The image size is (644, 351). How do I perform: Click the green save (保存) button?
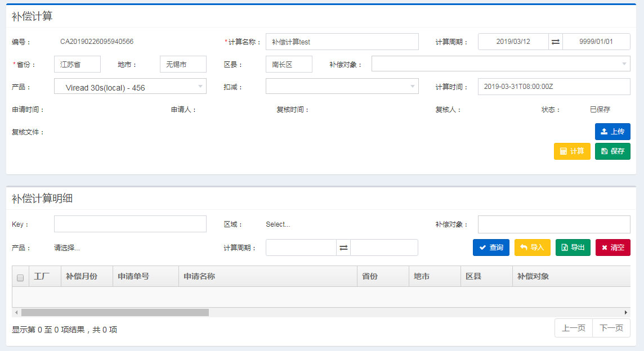click(x=612, y=151)
